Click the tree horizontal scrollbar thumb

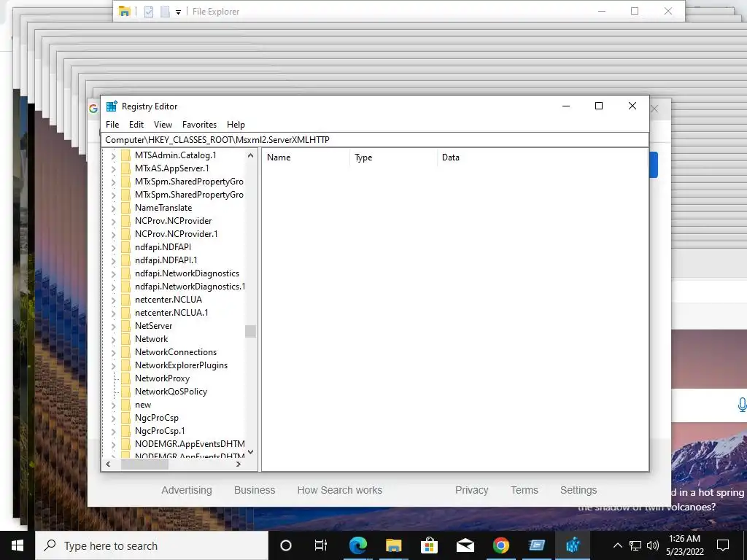tap(145, 464)
